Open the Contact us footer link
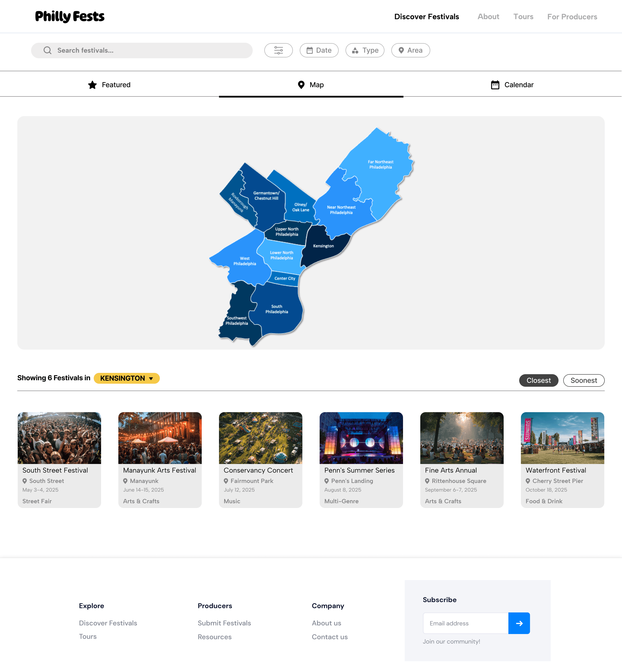 pyautogui.click(x=330, y=637)
